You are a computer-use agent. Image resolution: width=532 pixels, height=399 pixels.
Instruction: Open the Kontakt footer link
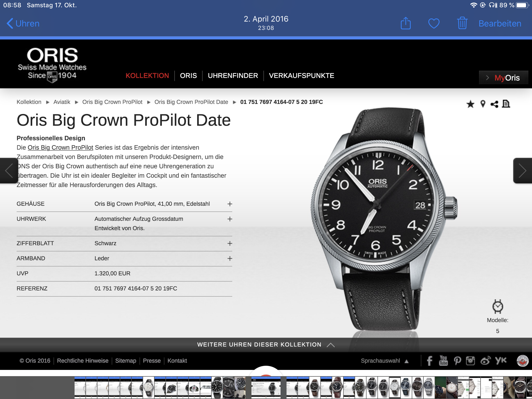(x=177, y=361)
